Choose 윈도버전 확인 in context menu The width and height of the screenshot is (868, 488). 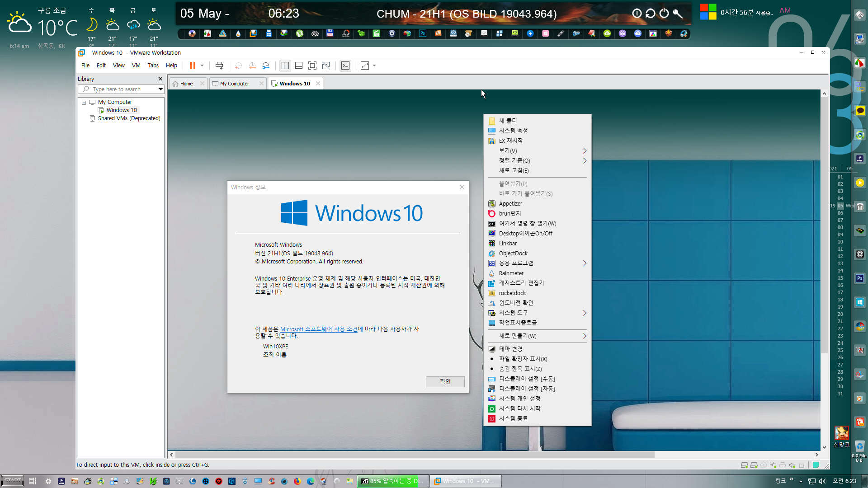(x=537, y=303)
